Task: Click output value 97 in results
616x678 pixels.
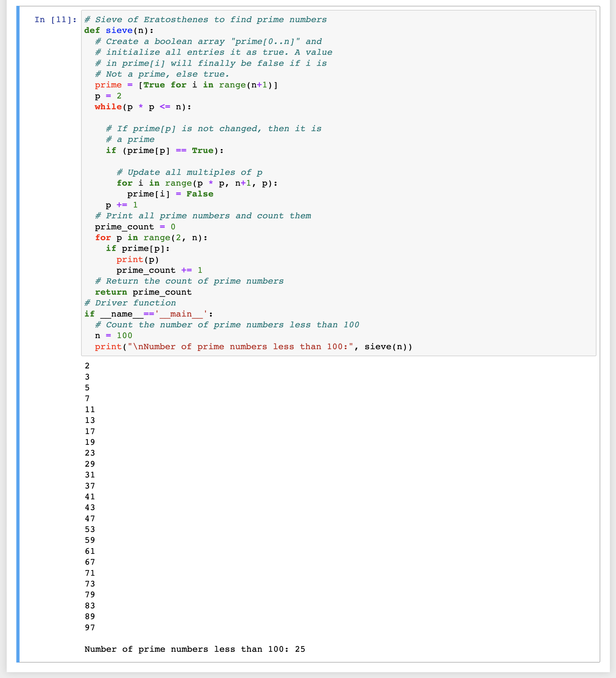Action: tap(90, 628)
